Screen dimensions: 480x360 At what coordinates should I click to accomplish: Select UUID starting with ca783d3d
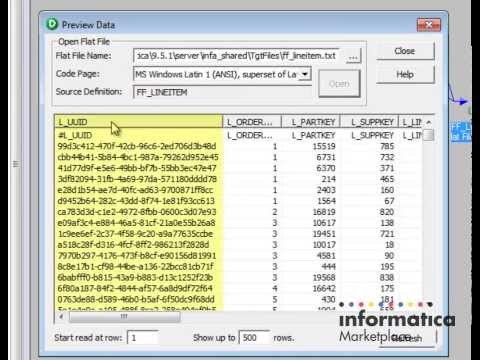[137, 212]
